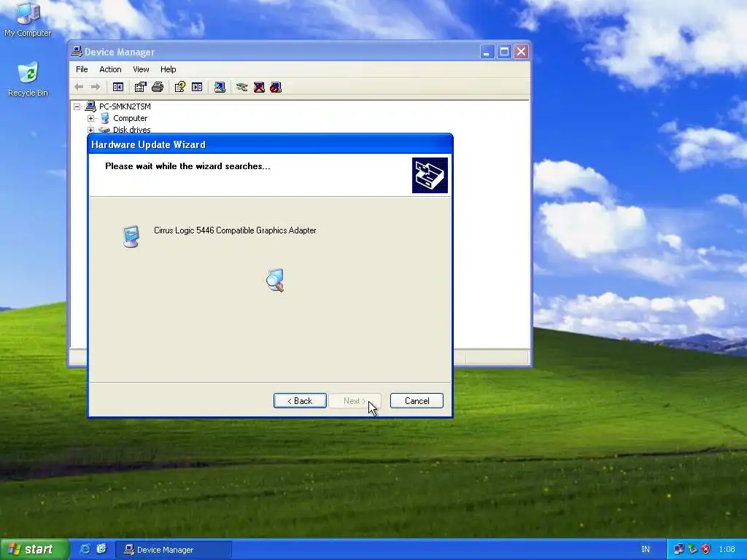Click the network connection tray icon
747x560 pixels.
pos(678,550)
